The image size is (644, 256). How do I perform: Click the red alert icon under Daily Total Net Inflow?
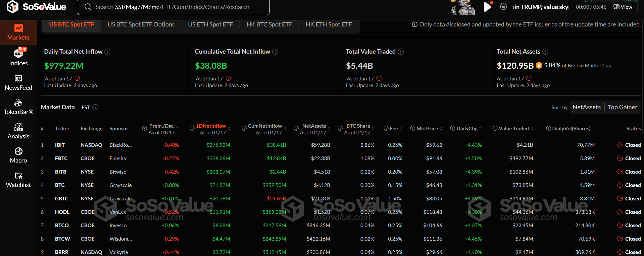click(77, 78)
